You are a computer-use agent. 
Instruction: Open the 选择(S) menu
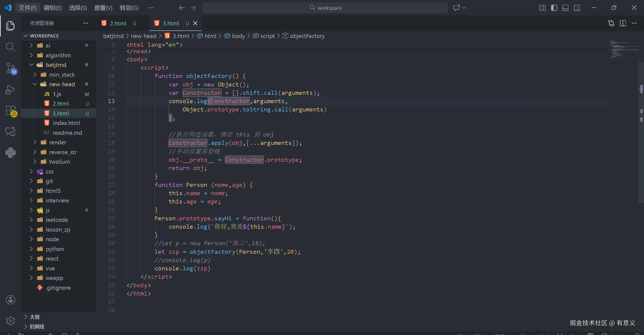(x=78, y=8)
